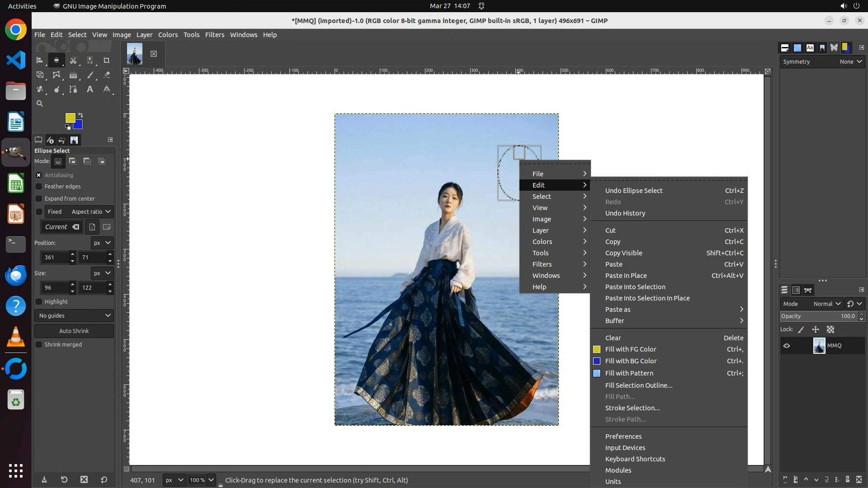
Task: Click Stroke Selection menu entry
Action: pyautogui.click(x=632, y=408)
